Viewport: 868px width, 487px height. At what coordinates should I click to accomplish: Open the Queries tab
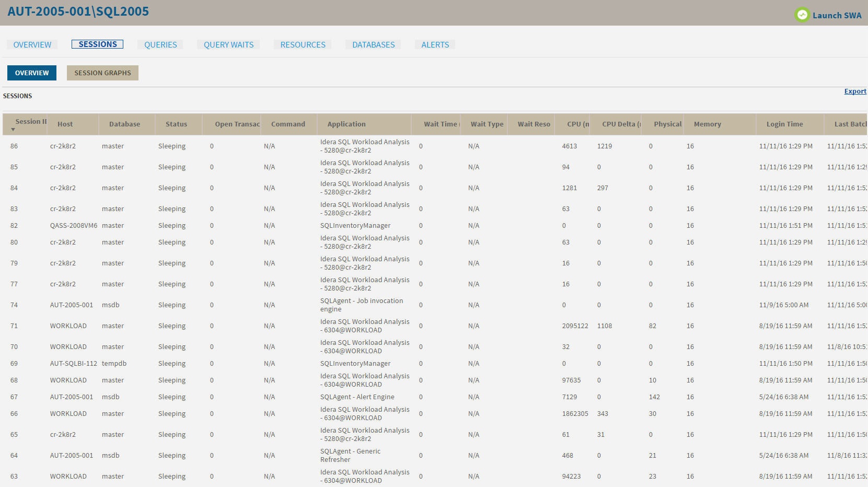pos(160,45)
